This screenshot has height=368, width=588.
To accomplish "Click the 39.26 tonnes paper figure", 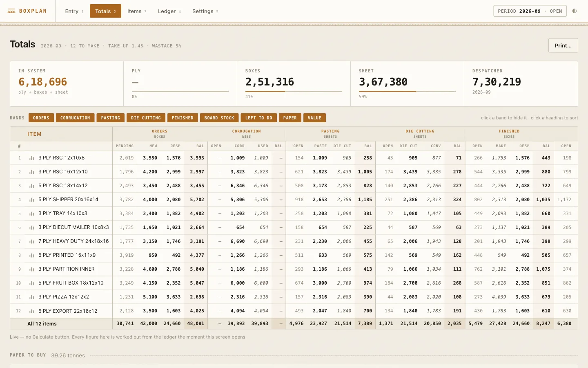I will pos(68,355).
